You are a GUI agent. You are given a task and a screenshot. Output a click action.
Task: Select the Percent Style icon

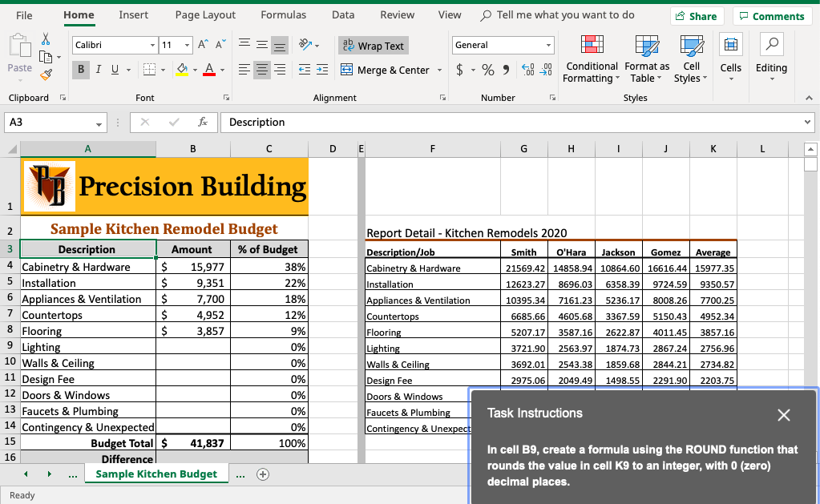487,70
